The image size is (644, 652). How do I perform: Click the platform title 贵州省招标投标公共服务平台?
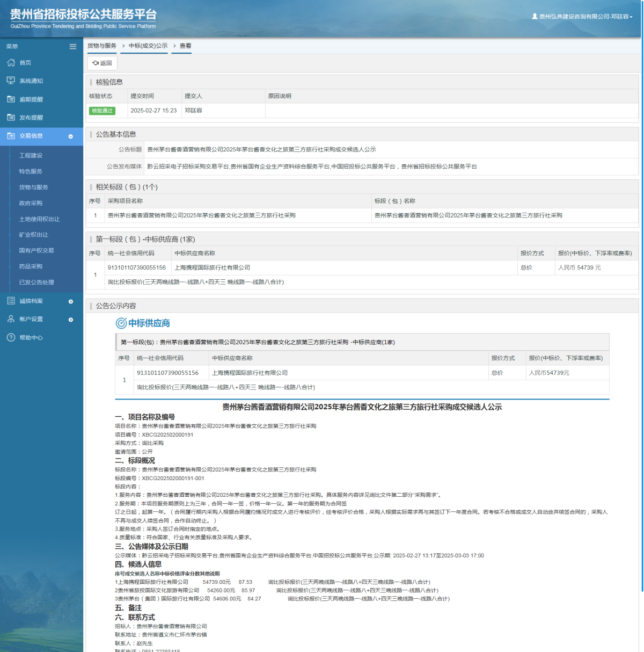pos(83,15)
